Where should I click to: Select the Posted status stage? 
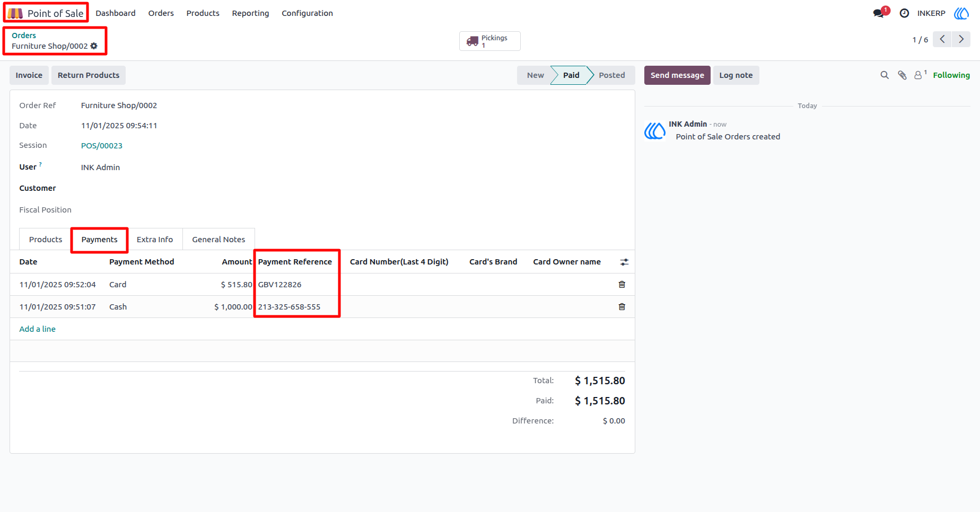point(611,75)
